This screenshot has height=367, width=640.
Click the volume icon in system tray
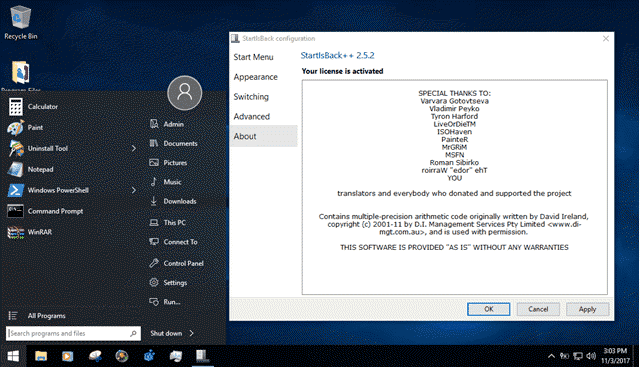tap(591, 356)
